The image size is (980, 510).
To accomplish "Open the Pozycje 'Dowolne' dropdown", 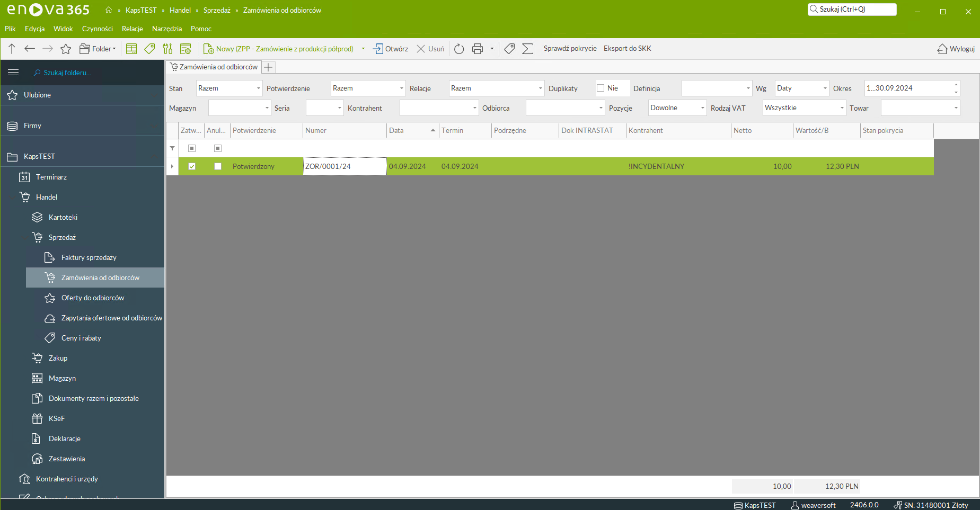I will (677, 108).
